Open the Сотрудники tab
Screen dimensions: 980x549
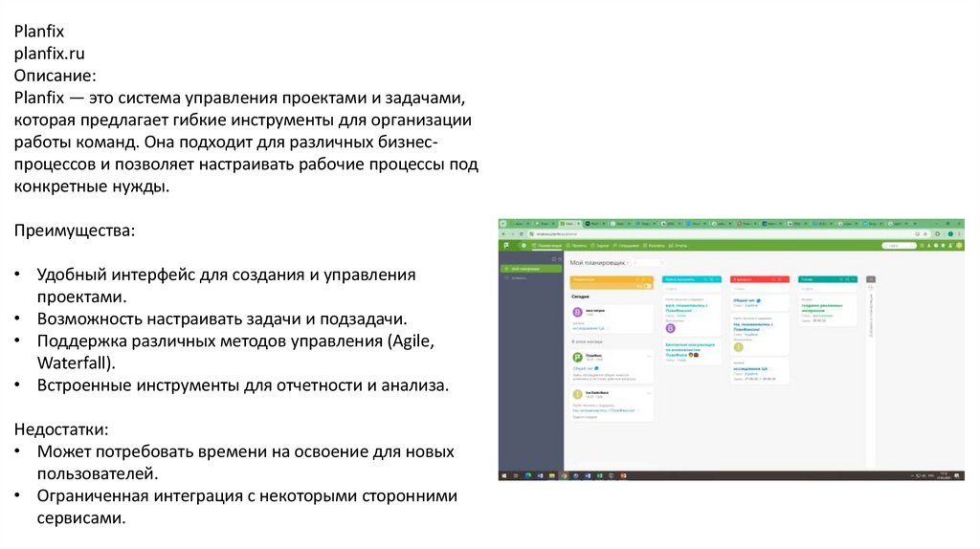[x=626, y=246]
